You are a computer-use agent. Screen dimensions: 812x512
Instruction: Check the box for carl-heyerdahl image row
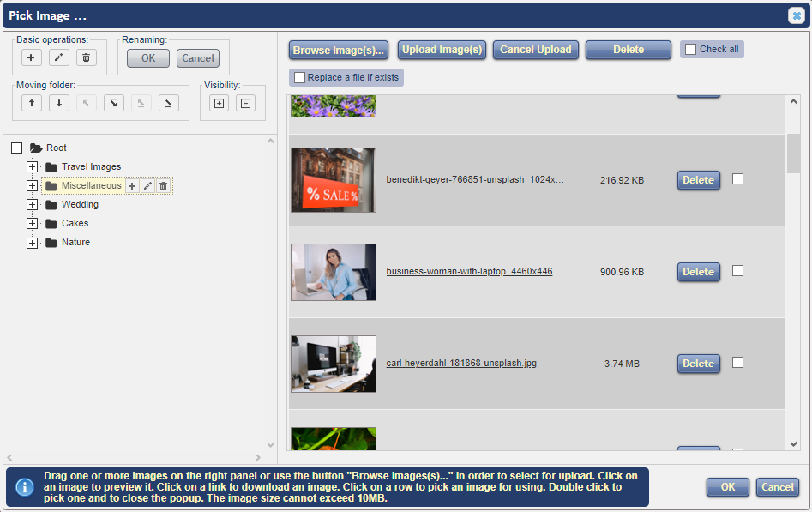click(738, 362)
